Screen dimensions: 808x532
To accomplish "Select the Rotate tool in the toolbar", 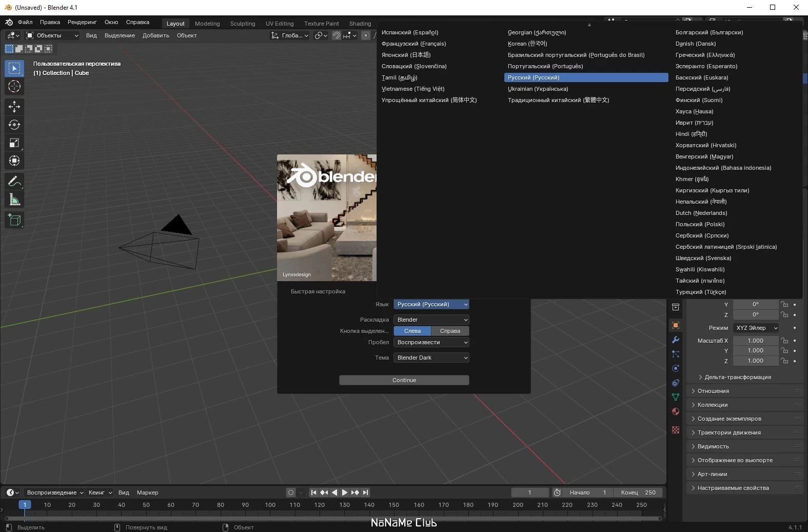I will click(x=14, y=125).
